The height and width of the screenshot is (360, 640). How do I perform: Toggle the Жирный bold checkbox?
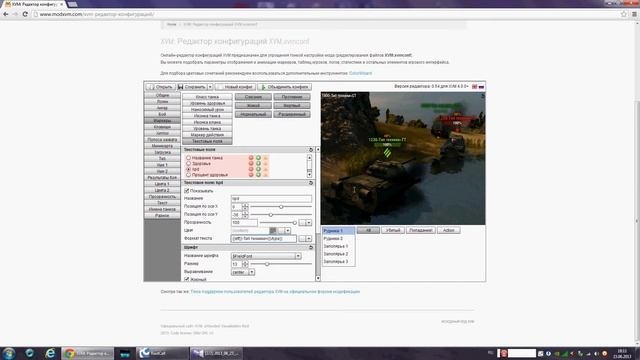tap(187, 279)
